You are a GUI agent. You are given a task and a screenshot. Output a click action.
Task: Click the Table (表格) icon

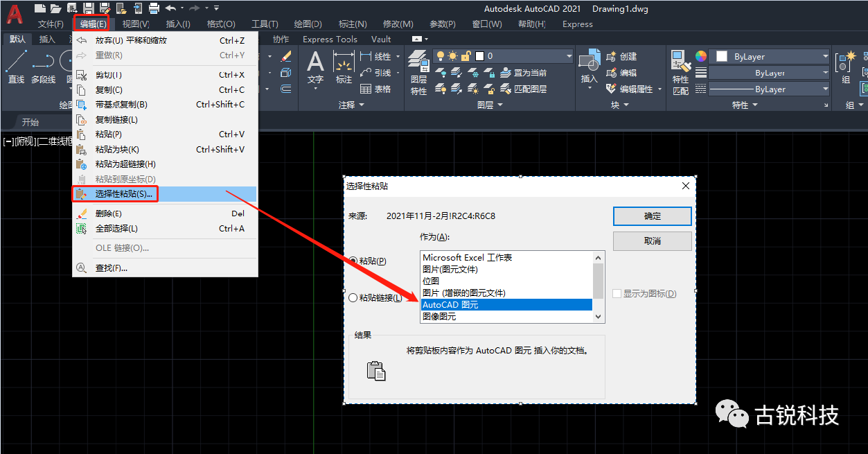(x=366, y=89)
